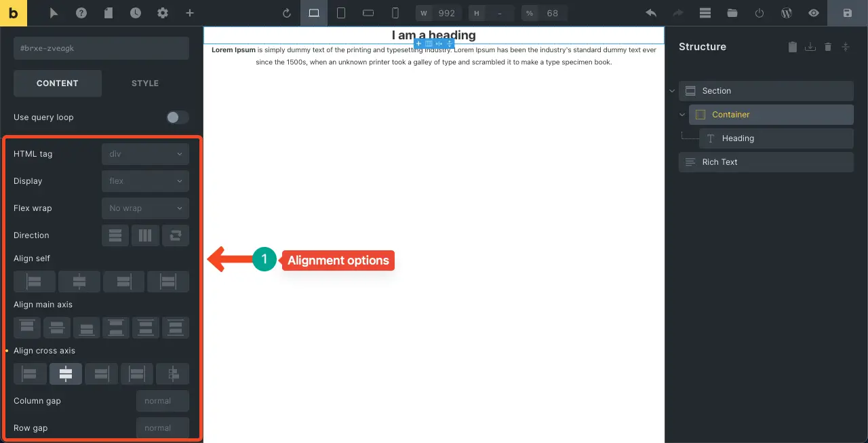The height and width of the screenshot is (443, 868).
Task: Set Align self to stretch
Action: click(x=168, y=282)
